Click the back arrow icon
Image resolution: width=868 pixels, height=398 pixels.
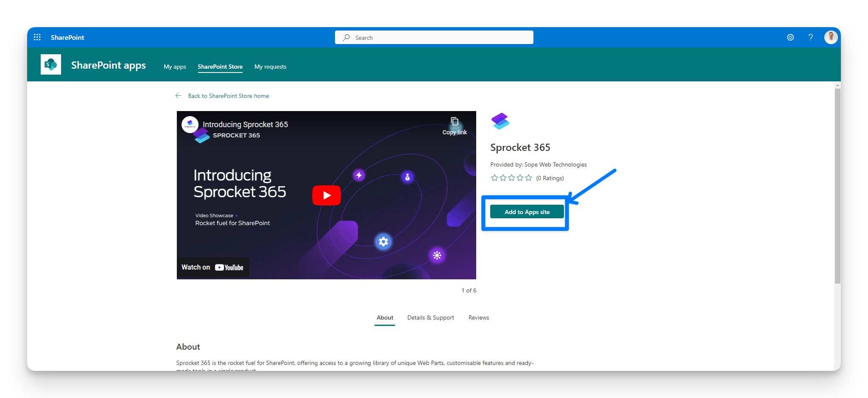(179, 95)
